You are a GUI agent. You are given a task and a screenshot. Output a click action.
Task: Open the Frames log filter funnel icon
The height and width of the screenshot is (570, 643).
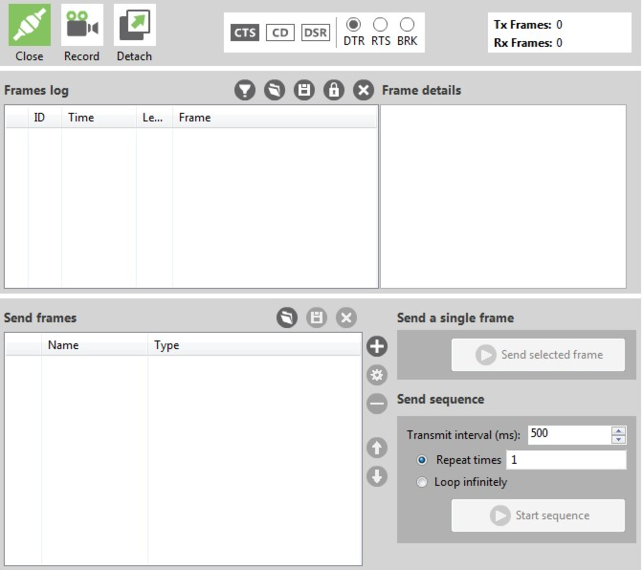point(245,90)
